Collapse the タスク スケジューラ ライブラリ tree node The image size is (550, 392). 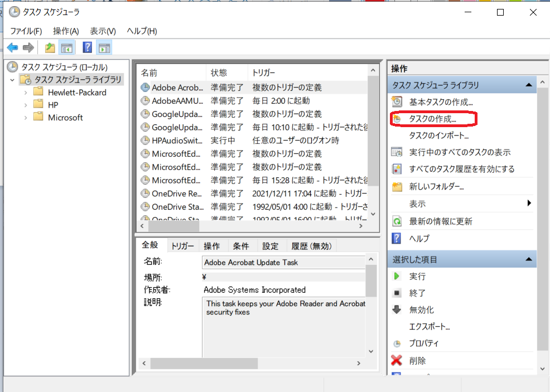12,80
